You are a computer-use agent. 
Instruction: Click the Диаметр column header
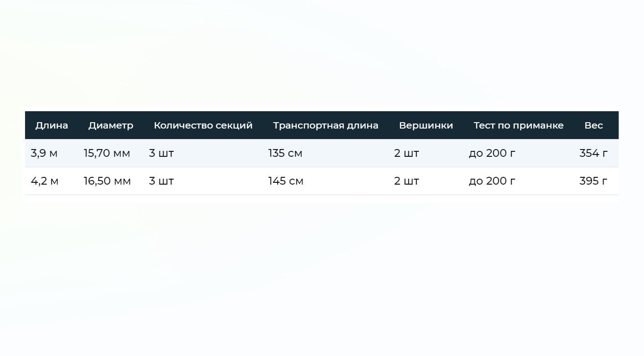(x=111, y=125)
